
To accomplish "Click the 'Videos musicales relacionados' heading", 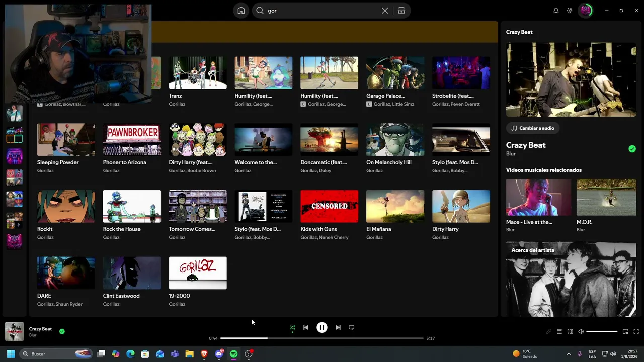I will [544, 170].
